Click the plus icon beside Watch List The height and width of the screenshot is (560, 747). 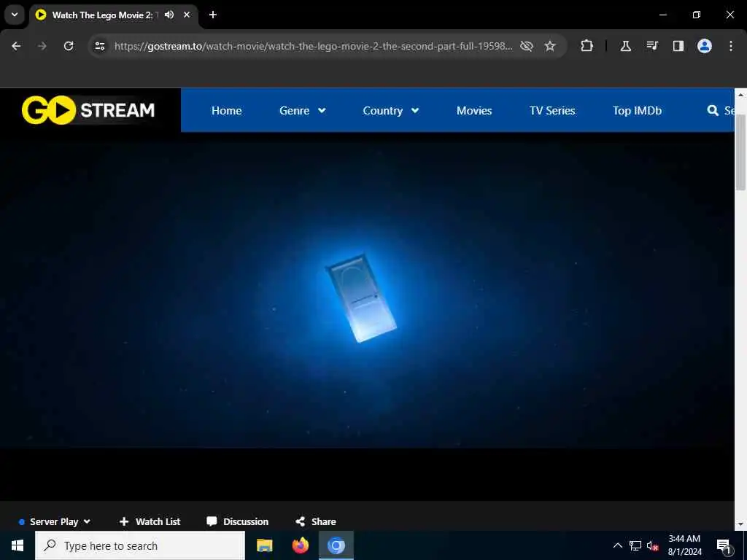(124, 521)
